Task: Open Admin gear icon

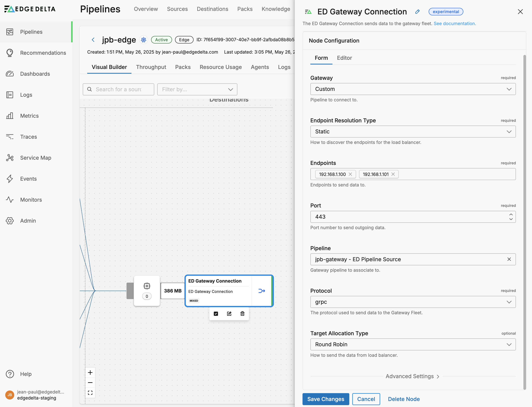Action: (10, 221)
